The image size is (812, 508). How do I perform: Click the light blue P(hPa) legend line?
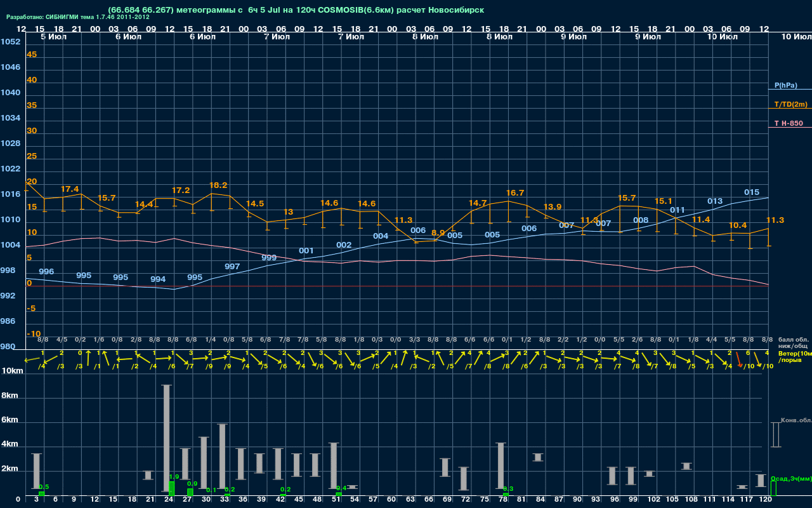[x=790, y=90]
